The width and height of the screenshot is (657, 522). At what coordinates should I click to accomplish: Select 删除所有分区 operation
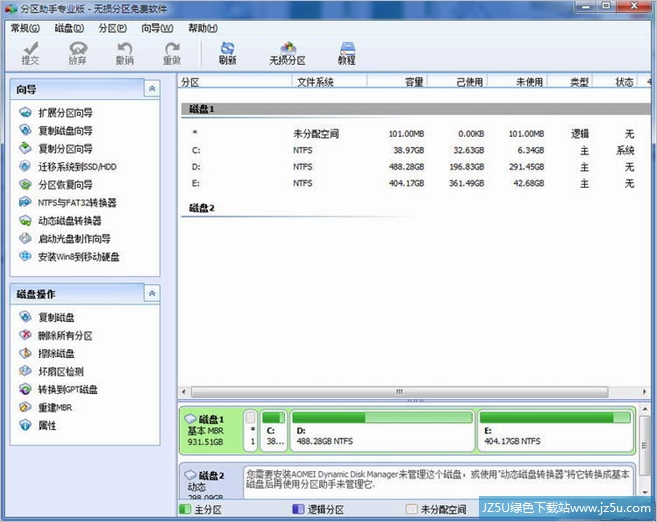[x=56, y=335]
